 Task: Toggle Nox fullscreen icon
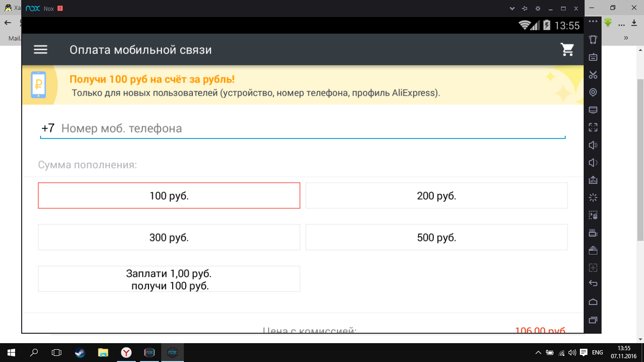click(x=593, y=127)
